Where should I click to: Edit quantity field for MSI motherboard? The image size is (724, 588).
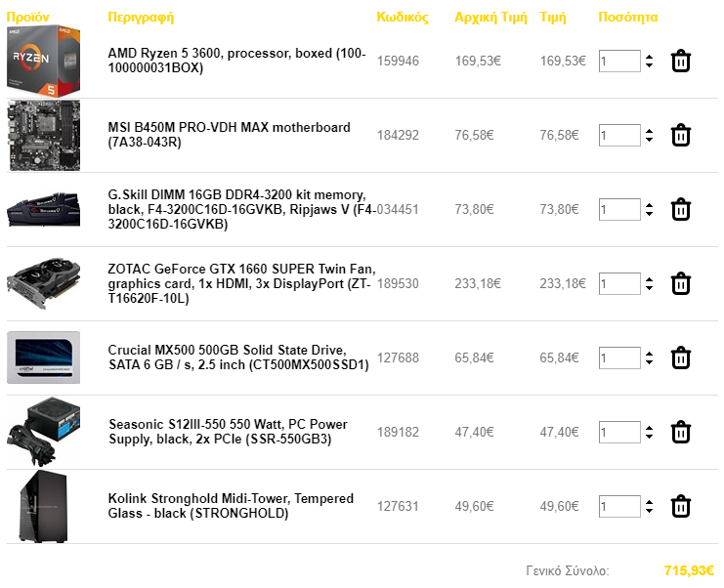click(x=619, y=135)
